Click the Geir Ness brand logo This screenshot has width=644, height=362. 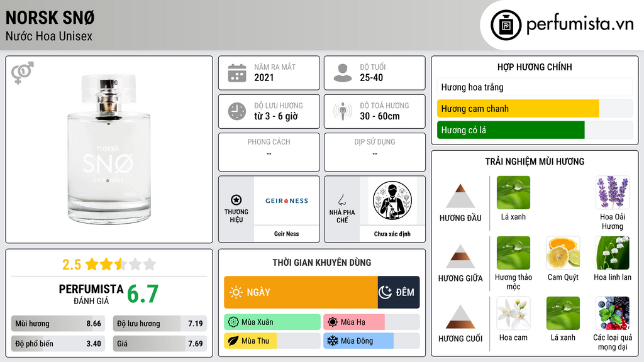[x=287, y=200]
